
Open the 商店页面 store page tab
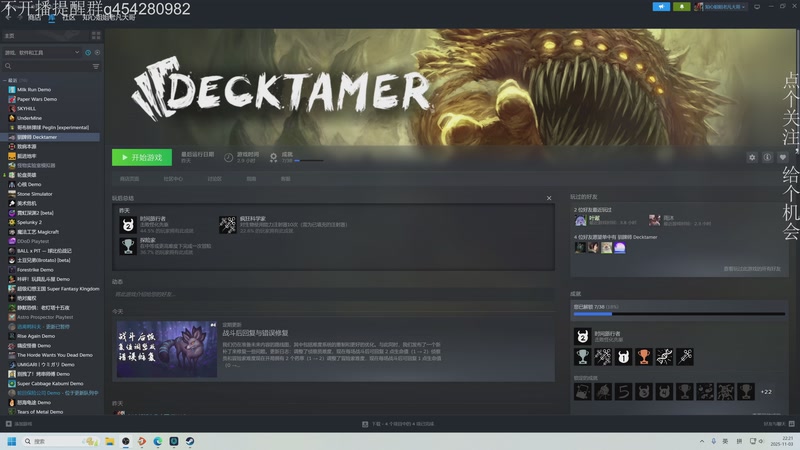coord(130,179)
